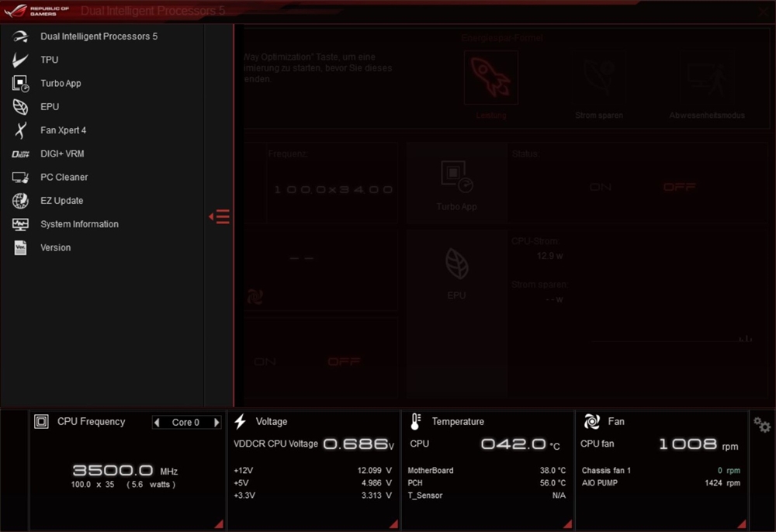Click the CPU-Strom 12.9 w value
The height and width of the screenshot is (532, 776).
pyautogui.click(x=550, y=256)
